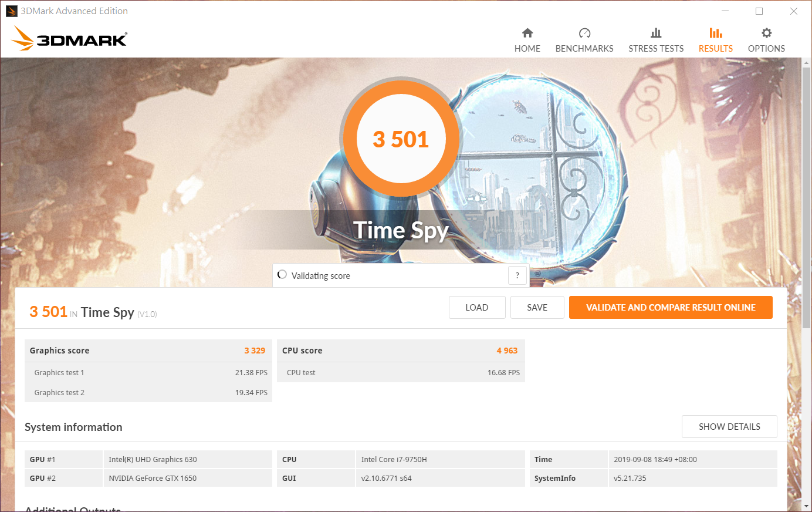Maximize the 3DMark window
The height and width of the screenshot is (512, 812).
point(759,11)
